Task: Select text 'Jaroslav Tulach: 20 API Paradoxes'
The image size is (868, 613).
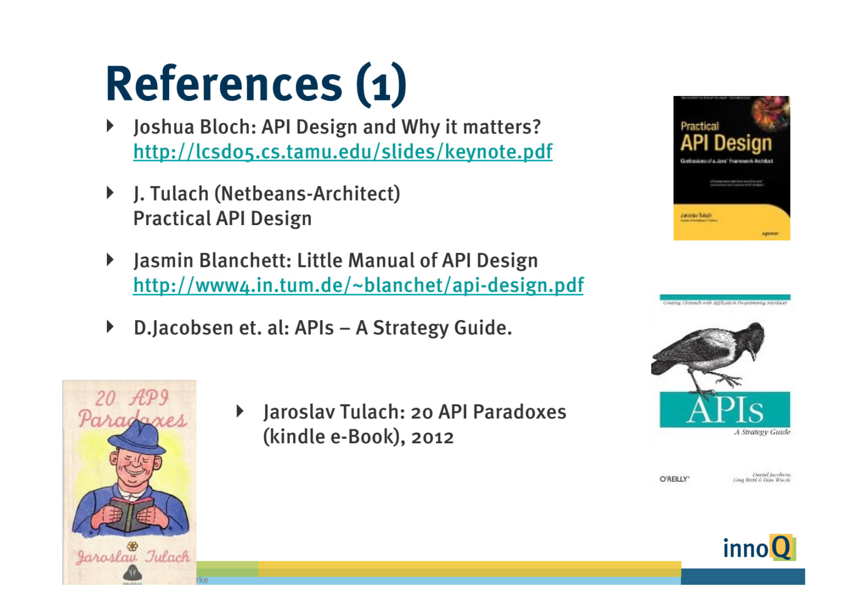Action: point(415,412)
